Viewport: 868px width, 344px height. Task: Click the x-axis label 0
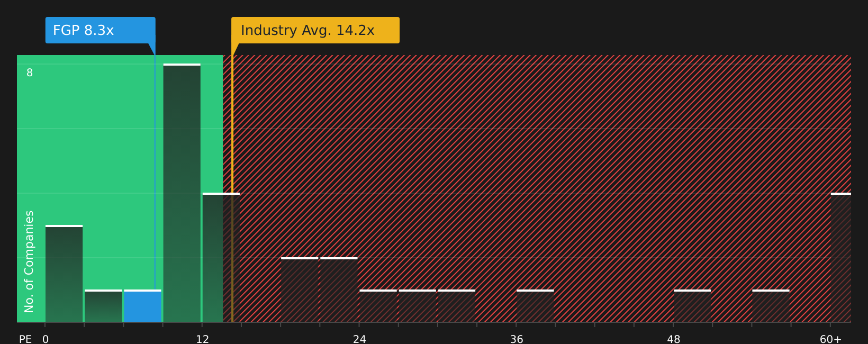pos(46,339)
